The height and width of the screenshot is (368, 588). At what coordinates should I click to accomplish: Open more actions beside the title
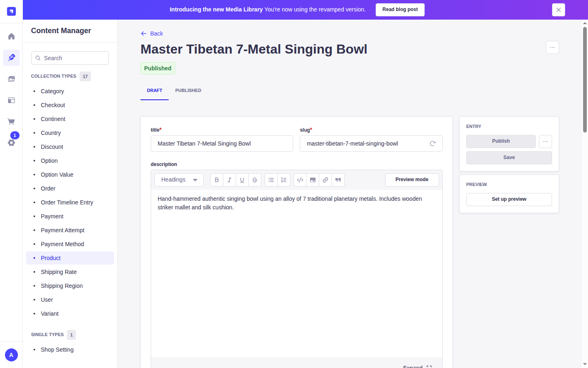pos(552,47)
